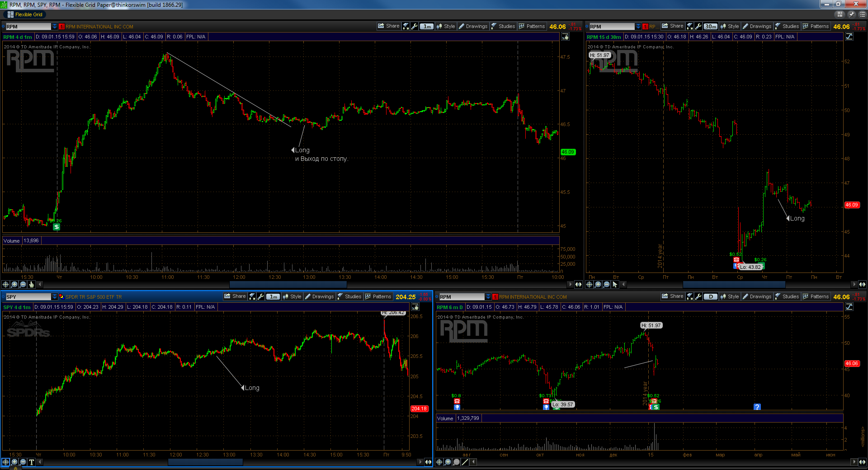The width and height of the screenshot is (868, 470).
Task: Click the RPM symbol field in top-left chart
Action: [x=28, y=27]
